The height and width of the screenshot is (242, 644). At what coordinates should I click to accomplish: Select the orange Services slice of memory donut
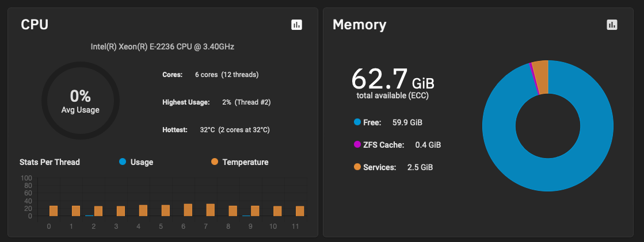click(542, 77)
